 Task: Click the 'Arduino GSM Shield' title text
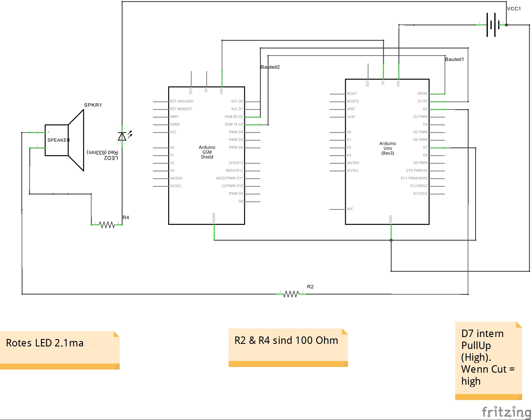(207, 152)
